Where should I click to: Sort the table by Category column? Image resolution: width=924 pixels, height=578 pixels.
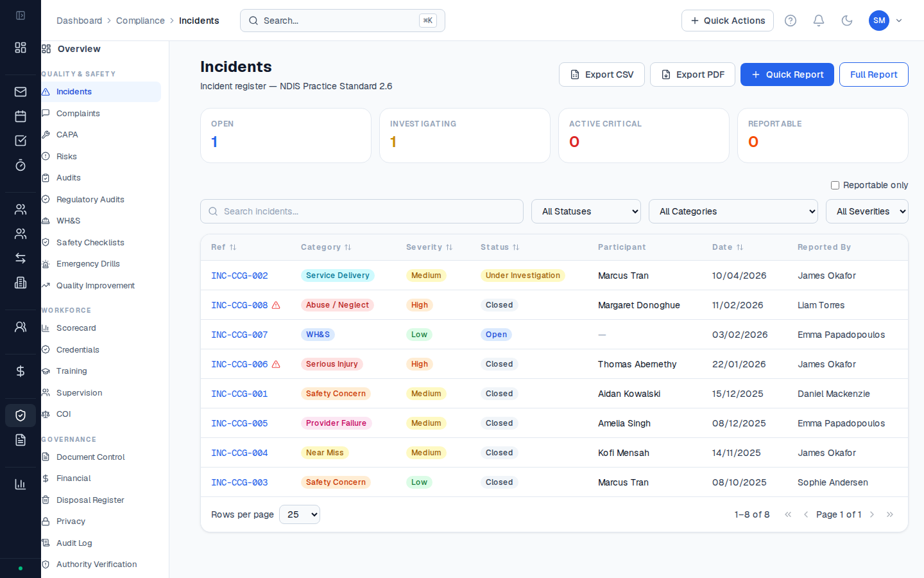click(x=326, y=247)
